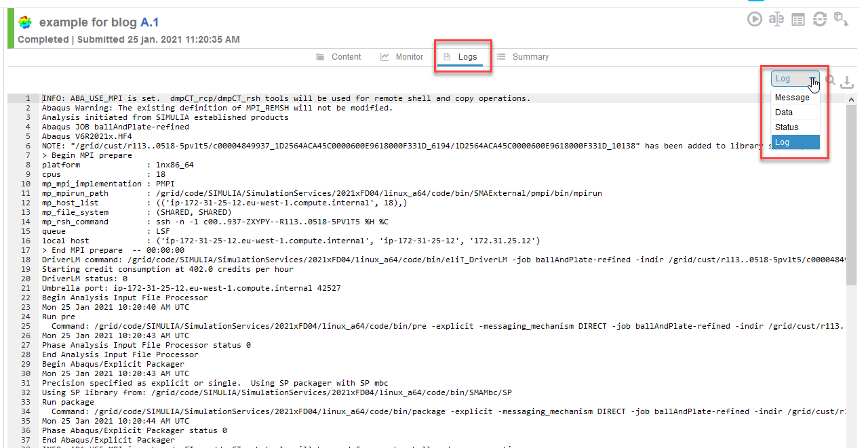Choose Data in the log type list
The image size is (868, 448).
784,113
